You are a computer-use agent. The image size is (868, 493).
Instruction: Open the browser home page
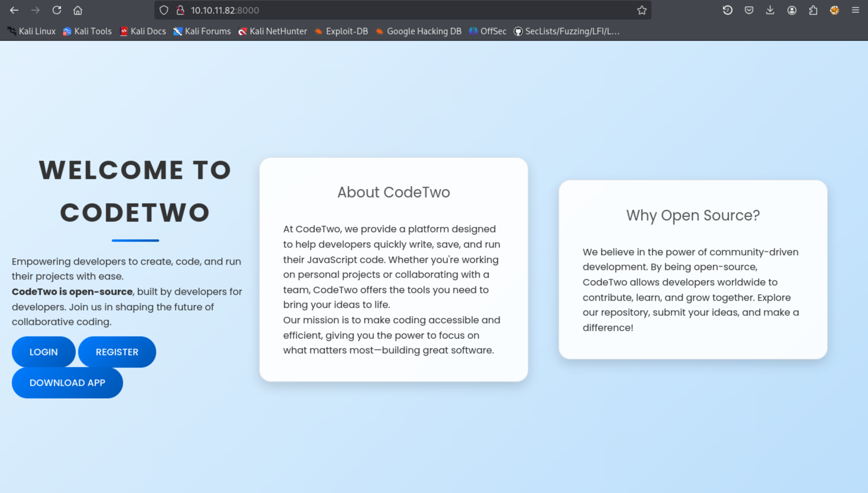[78, 10]
